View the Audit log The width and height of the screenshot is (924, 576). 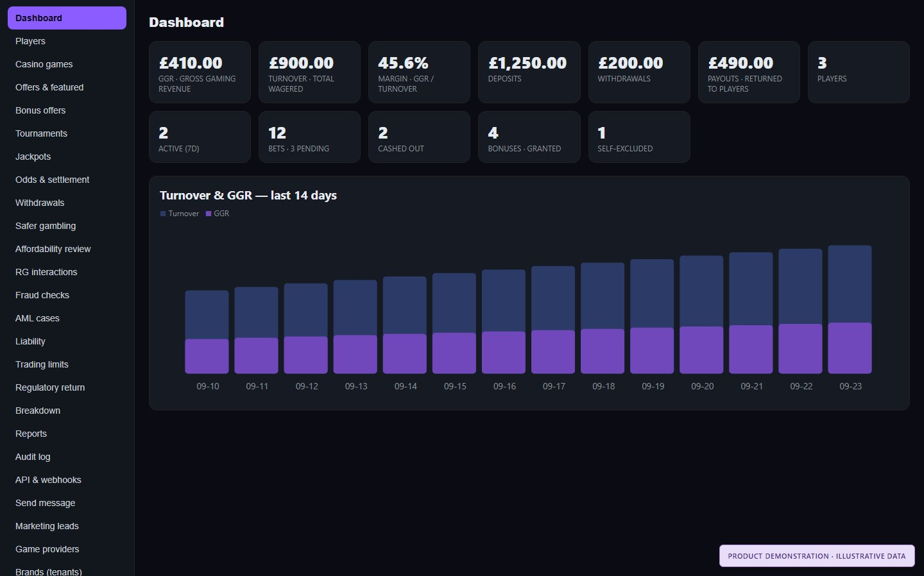(x=67, y=457)
